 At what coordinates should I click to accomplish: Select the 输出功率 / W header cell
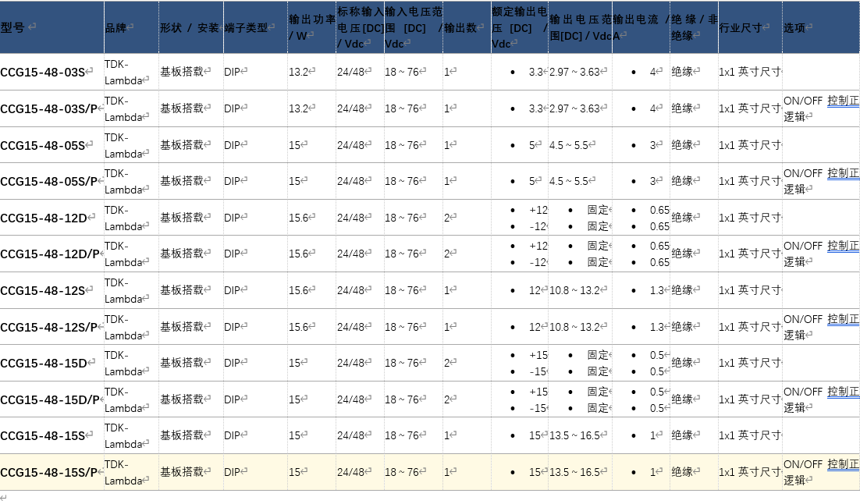pos(311,27)
